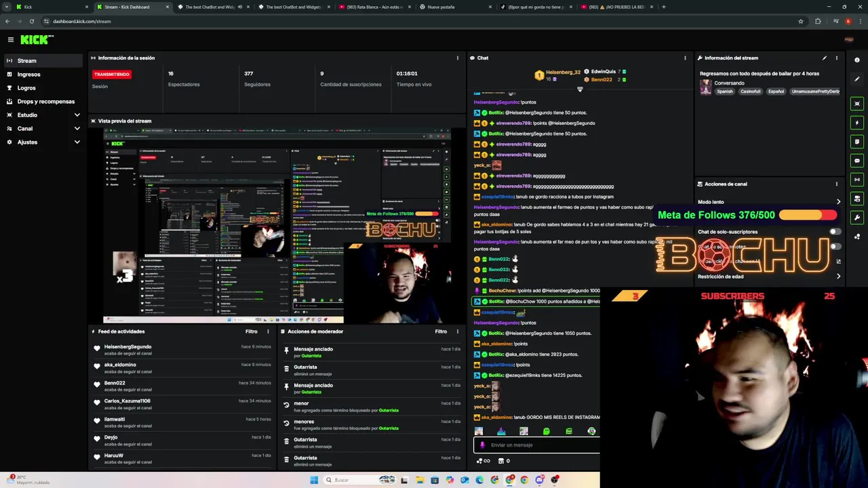The width and height of the screenshot is (868, 488).
Task: Open Filtro in Feed de actividades
Action: 252,332
